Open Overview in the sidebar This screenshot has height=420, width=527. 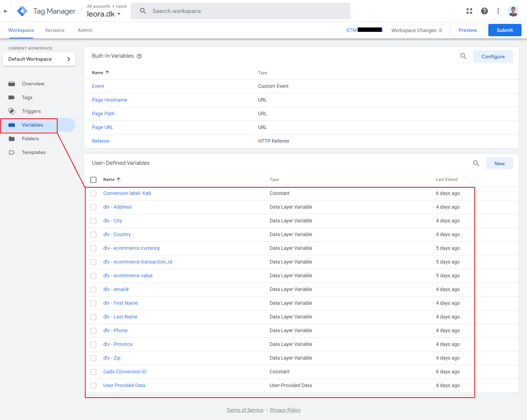pos(33,84)
